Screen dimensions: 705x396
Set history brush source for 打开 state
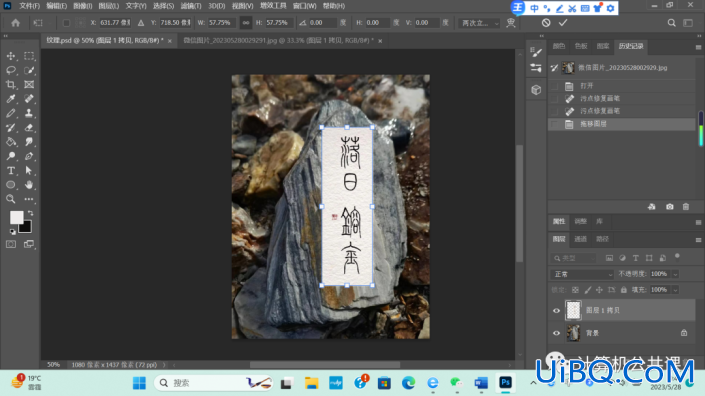(x=554, y=86)
